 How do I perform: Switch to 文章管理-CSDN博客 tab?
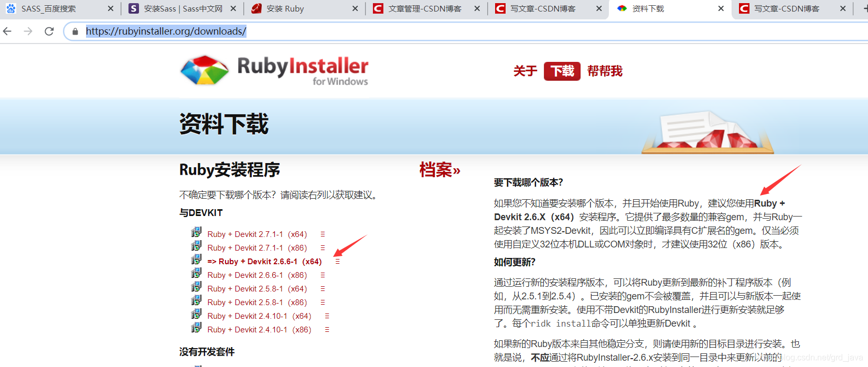425,9
